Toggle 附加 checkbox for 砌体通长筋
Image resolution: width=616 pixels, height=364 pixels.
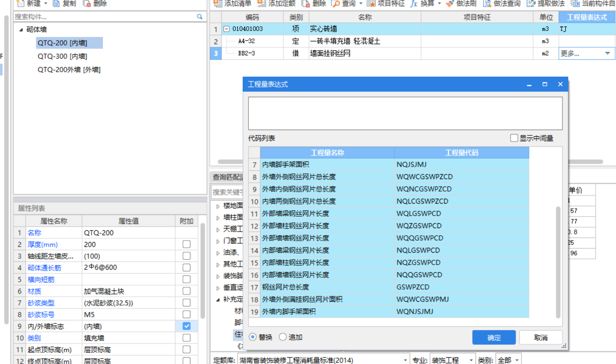[186, 268]
